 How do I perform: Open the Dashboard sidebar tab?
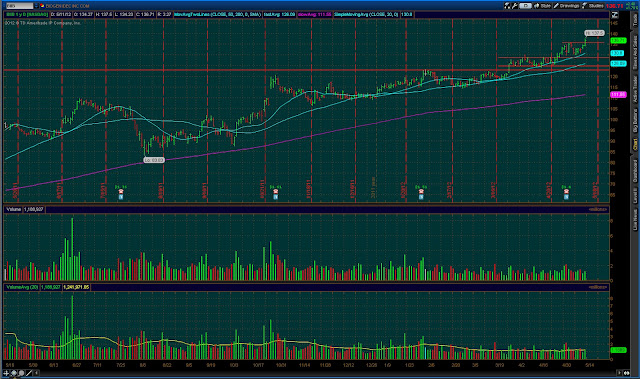635,171
